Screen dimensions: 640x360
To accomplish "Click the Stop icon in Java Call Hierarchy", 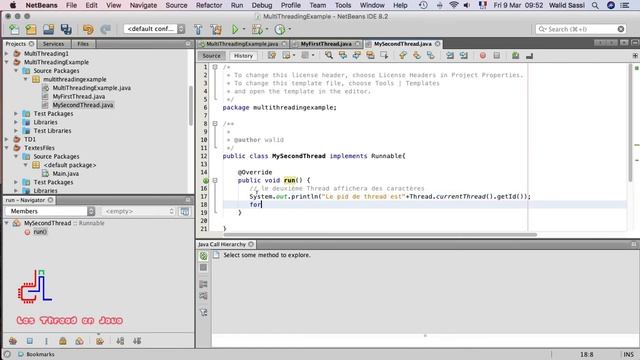I will [203, 268].
